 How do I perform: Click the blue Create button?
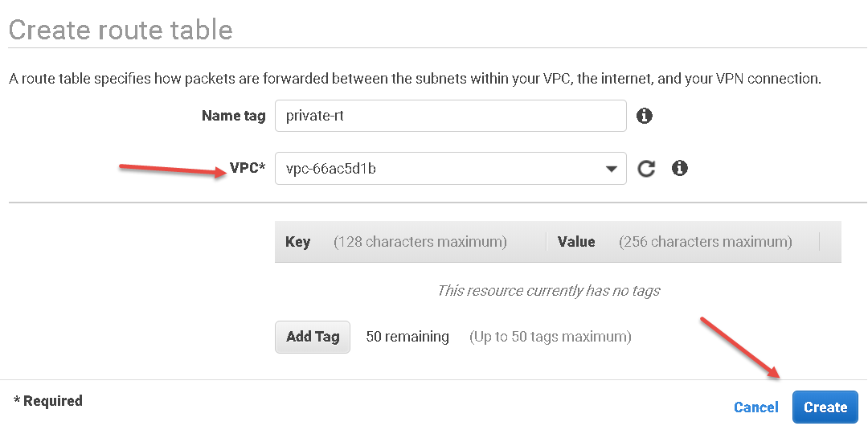point(825,407)
